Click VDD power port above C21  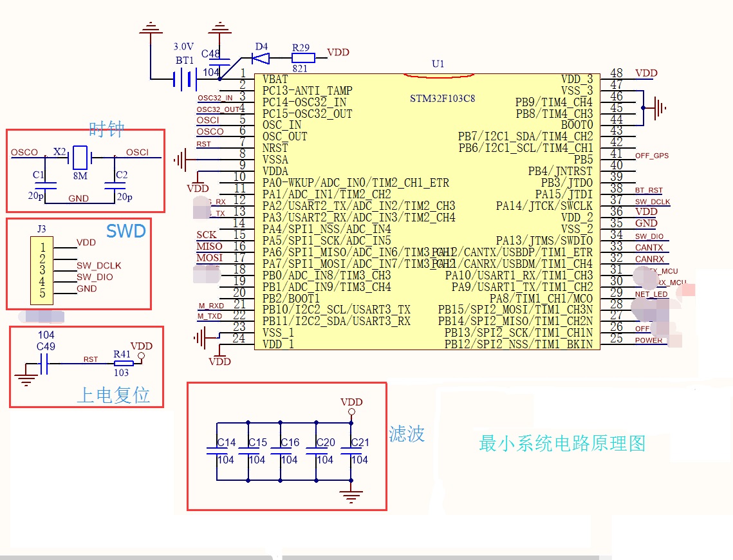pos(351,412)
